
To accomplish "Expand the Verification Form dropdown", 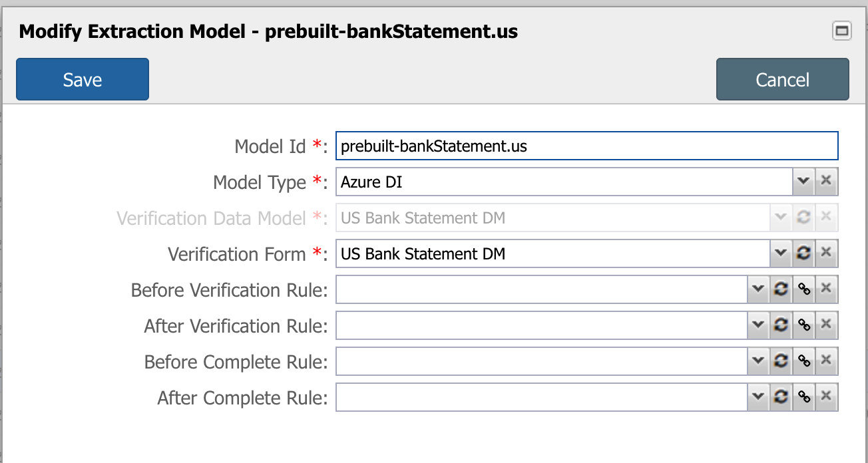I will [x=781, y=253].
